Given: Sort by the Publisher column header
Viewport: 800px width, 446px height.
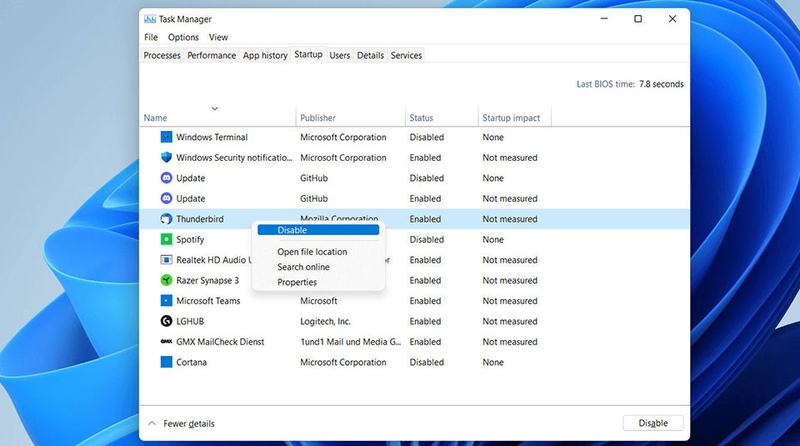Looking at the screenshot, I should [x=317, y=118].
